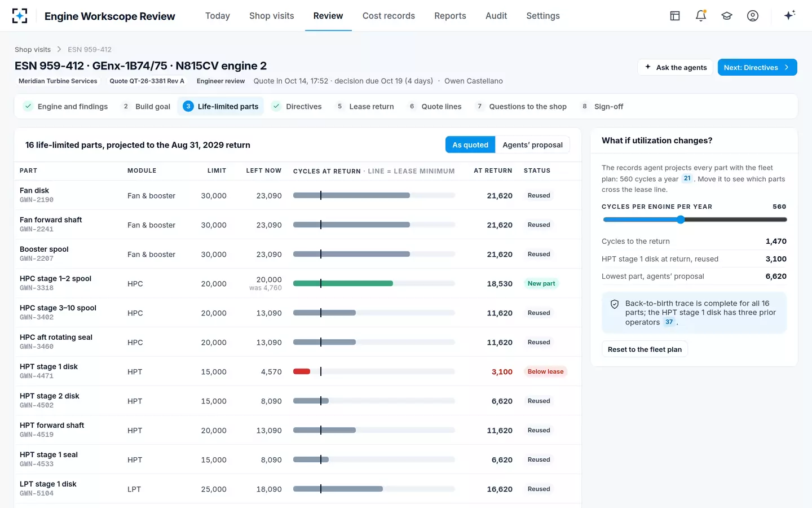Go to step 2 Build goal

[x=146, y=106]
